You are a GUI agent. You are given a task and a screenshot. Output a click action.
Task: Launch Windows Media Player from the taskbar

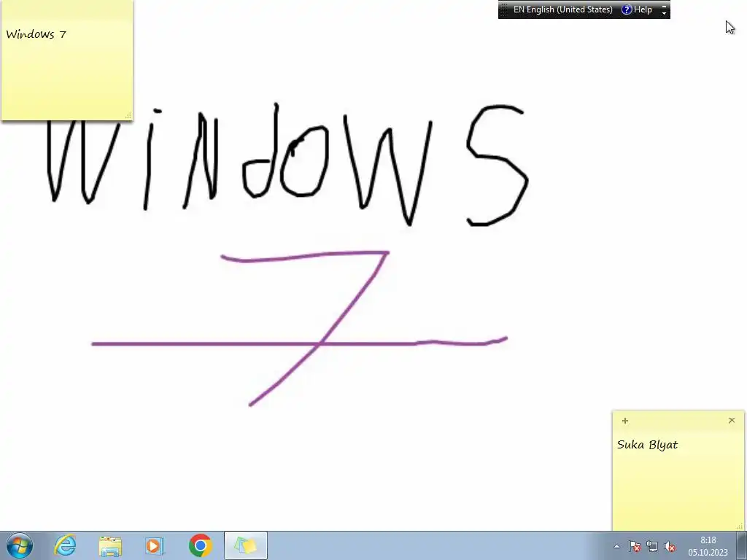click(x=155, y=545)
